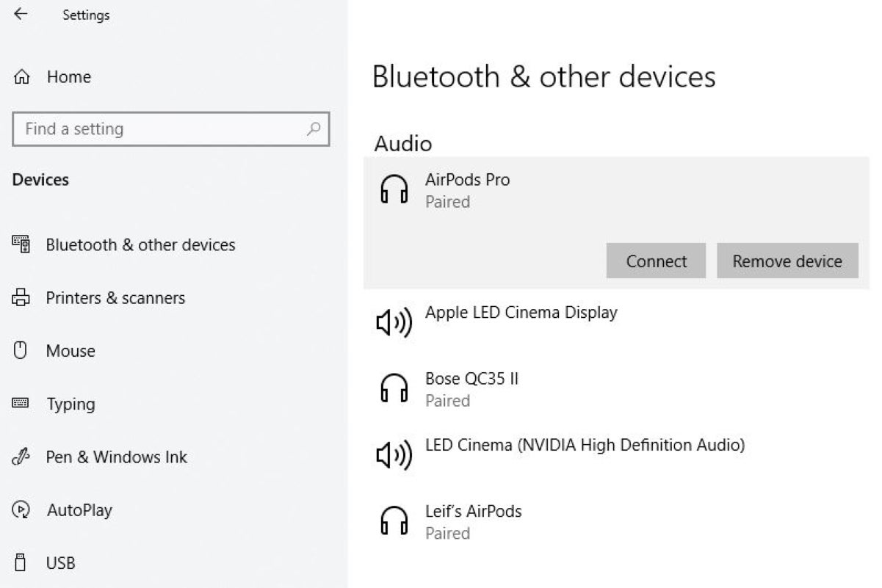Click the USB drive icon

pyautogui.click(x=21, y=563)
